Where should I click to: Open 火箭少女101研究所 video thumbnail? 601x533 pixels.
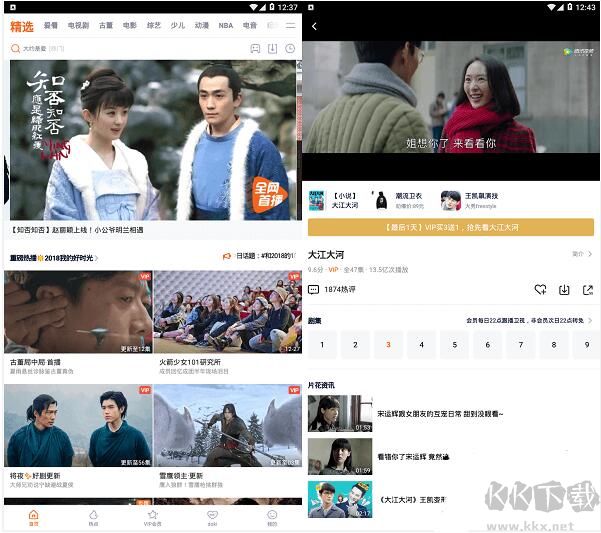click(228, 312)
